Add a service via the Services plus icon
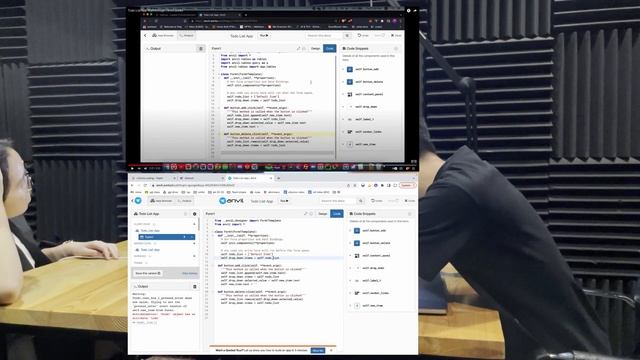640x360 pixels. tap(194, 256)
